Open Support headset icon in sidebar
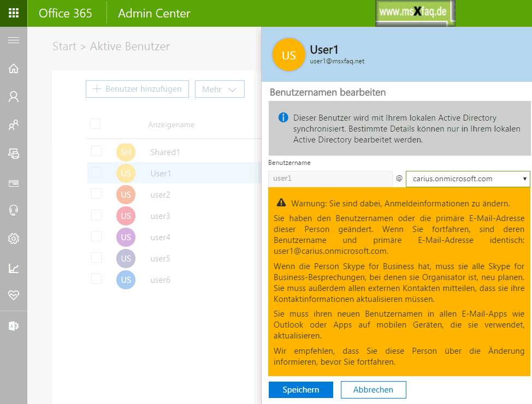This screenshot has height=404, width=532. tap(14, 210)
